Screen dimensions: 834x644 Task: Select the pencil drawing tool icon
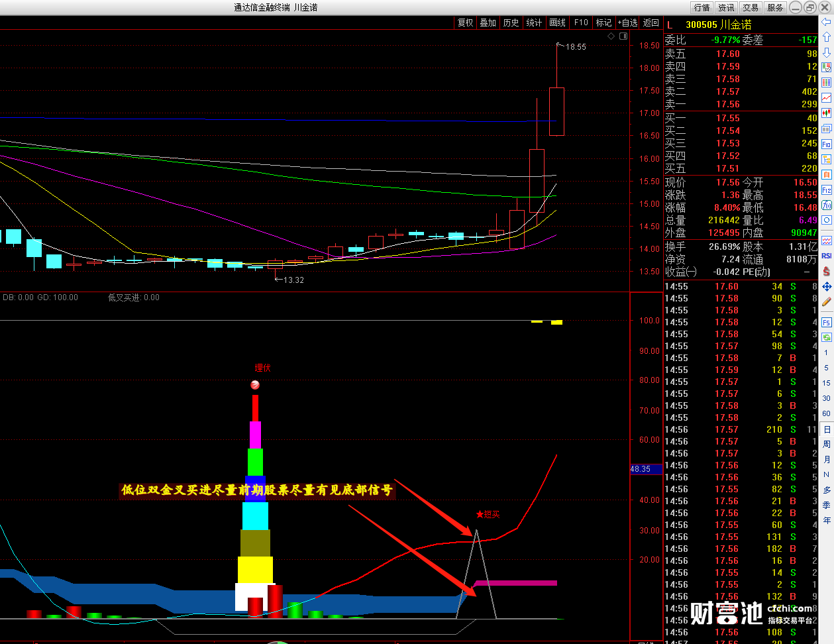click(827, 302)
